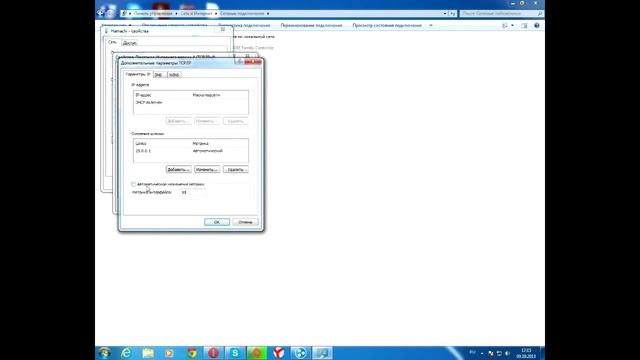The width and height of the screenshot is (640, 360).
Task: Close the advanced TCP/IP settings dialog
Action: (x=253, y=62)
